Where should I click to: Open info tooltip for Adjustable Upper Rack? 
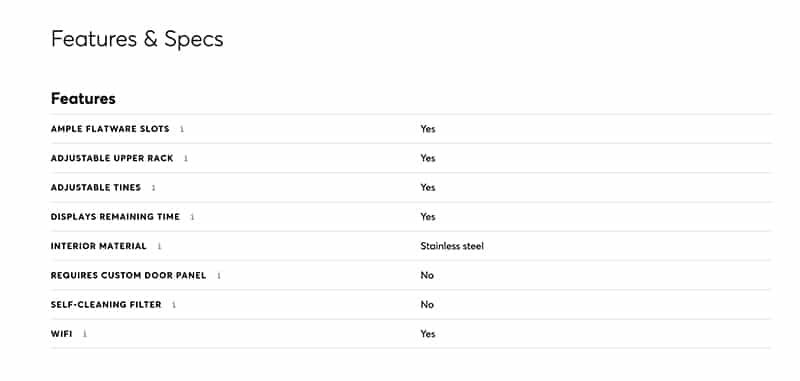(x=186, y=159)
